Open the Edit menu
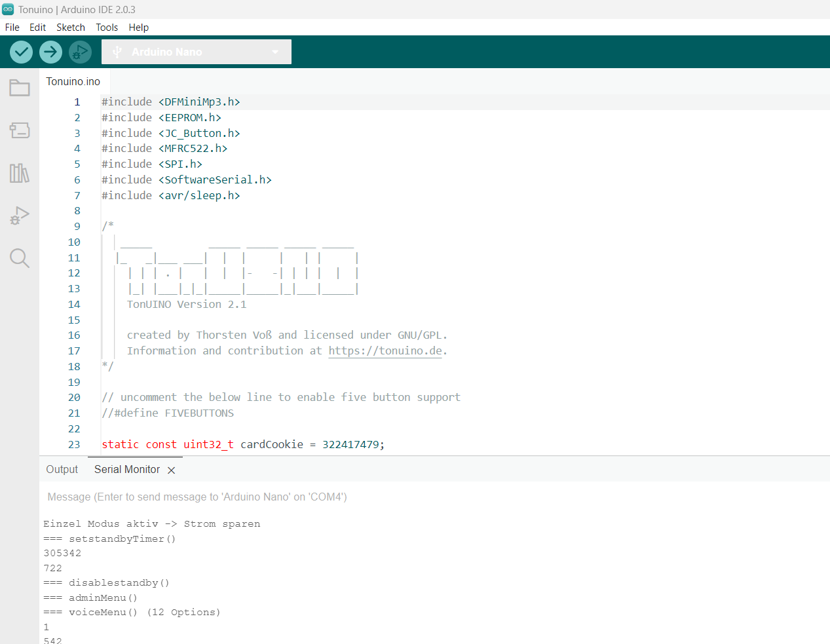The height and width of the screenshot is (644, 830). (37, 28)
